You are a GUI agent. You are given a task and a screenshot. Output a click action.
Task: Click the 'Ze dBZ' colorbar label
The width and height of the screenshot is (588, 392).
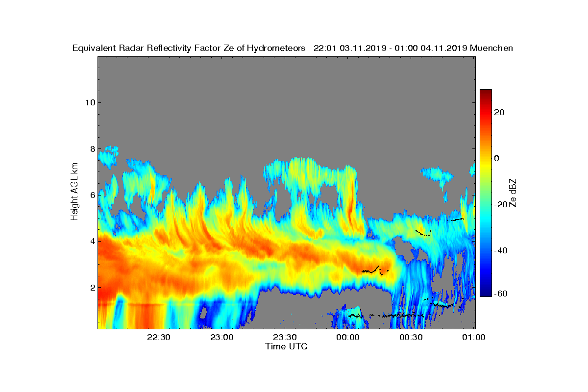click(513, 193)
